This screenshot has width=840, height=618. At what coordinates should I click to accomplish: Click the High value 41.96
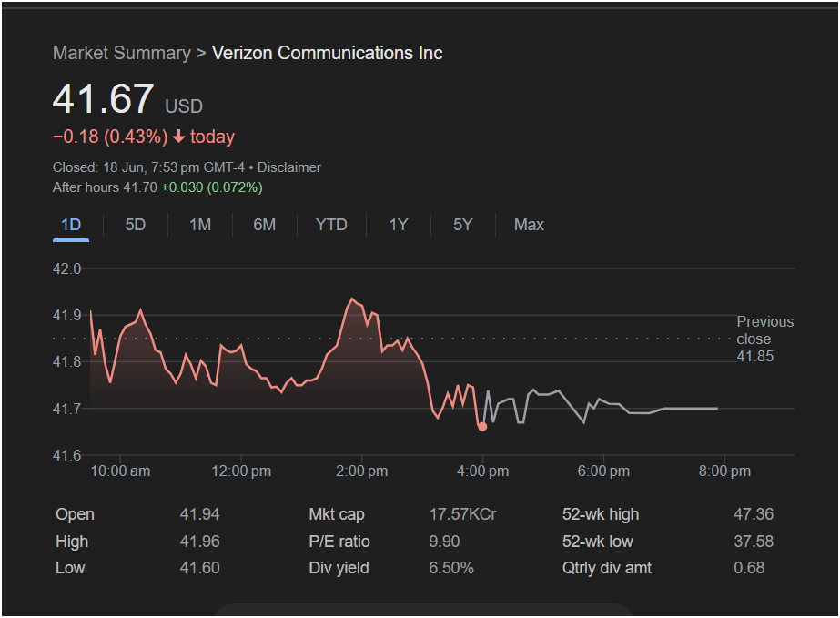200,542
